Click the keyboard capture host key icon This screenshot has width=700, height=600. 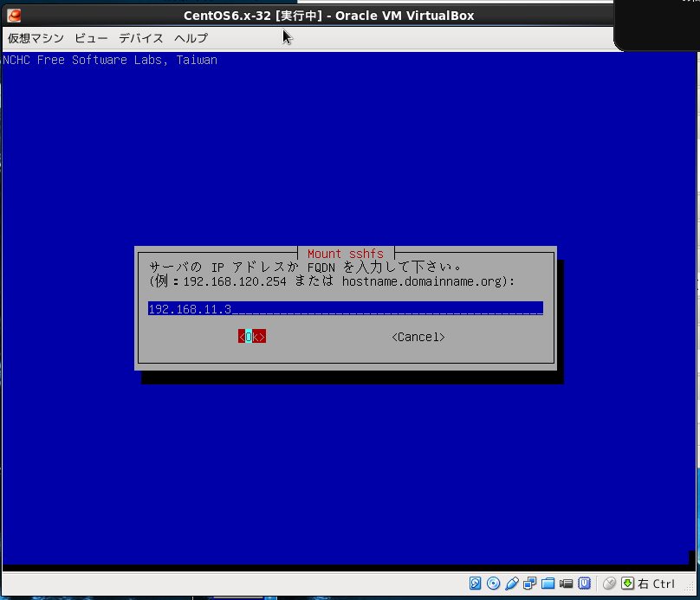(x=628, y=584)
